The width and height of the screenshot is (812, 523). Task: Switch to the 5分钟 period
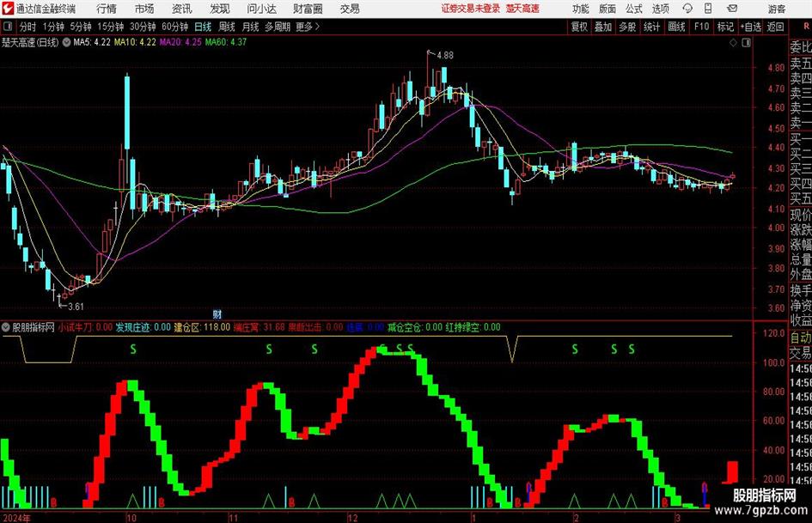click(x=81, y=27)
